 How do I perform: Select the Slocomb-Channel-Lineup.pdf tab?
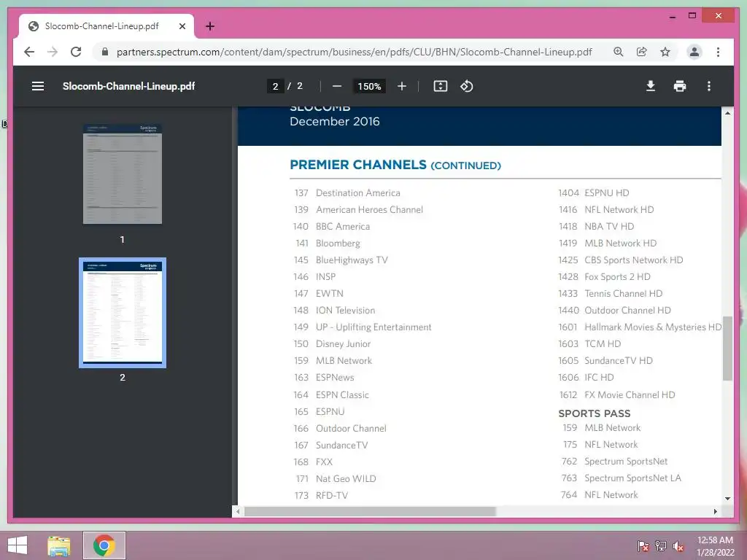106,26
